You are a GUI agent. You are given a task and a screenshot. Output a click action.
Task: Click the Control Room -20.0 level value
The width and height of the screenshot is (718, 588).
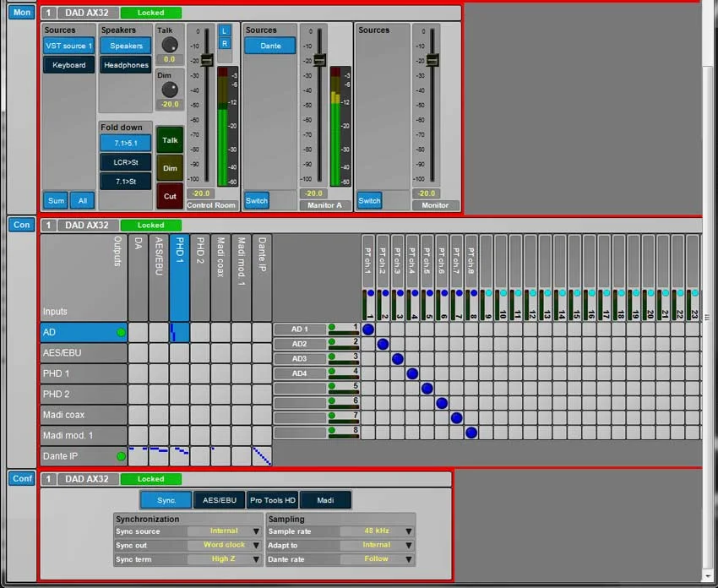tap(200, 193)
